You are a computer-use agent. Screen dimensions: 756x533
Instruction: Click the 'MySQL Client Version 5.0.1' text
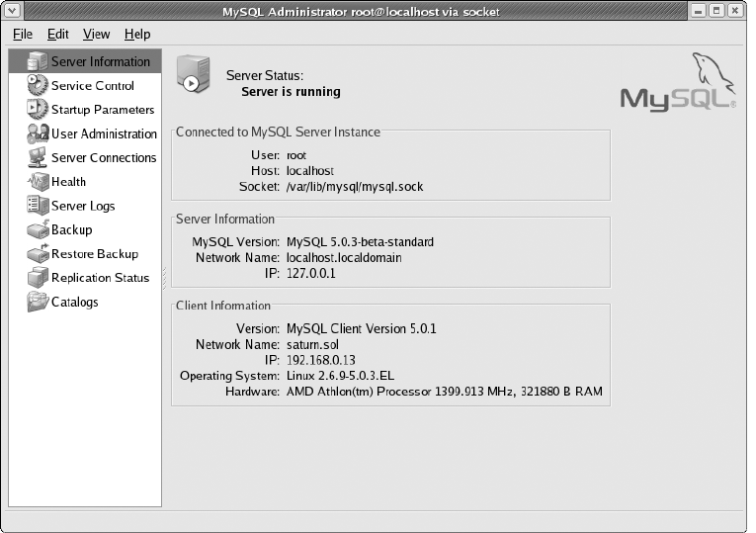(x=361, y=329)
